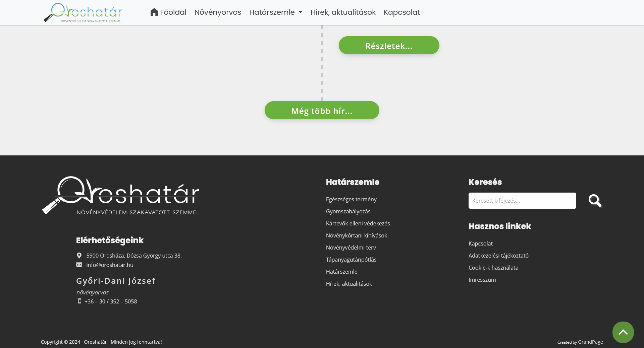Open the Imresszum link
Image resolution: width=644 pixels, height=348 pixels.
[x=482, y=280]
